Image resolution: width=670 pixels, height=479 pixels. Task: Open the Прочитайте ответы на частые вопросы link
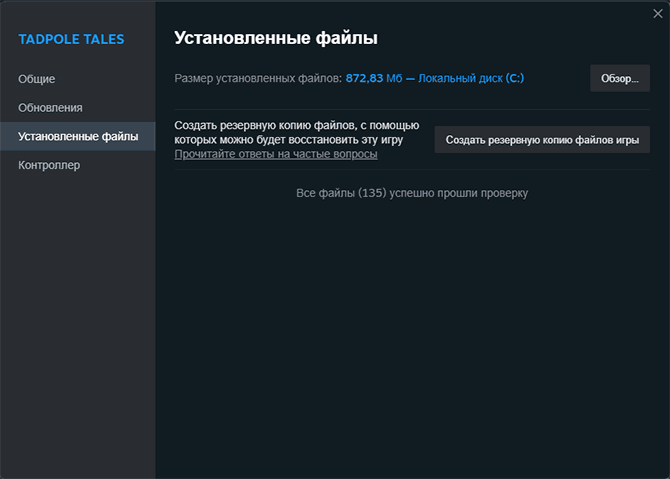click(x=276, y=154)
